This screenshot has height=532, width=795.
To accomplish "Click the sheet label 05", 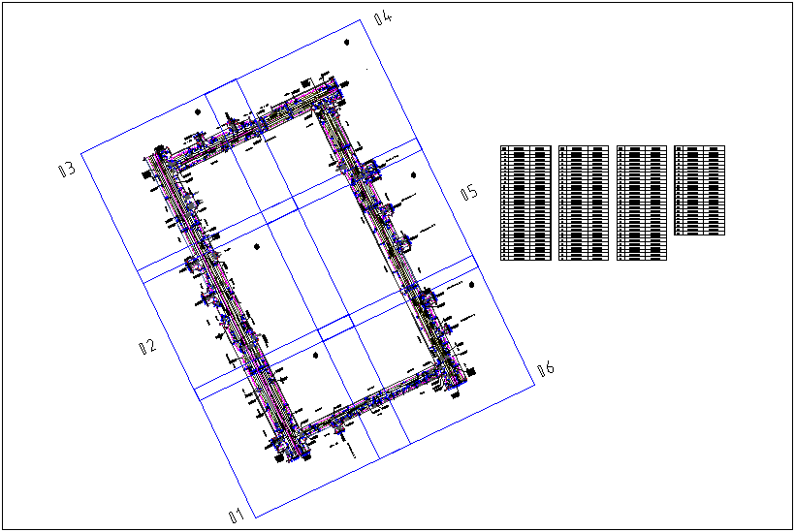I will [x=469, y=192].
